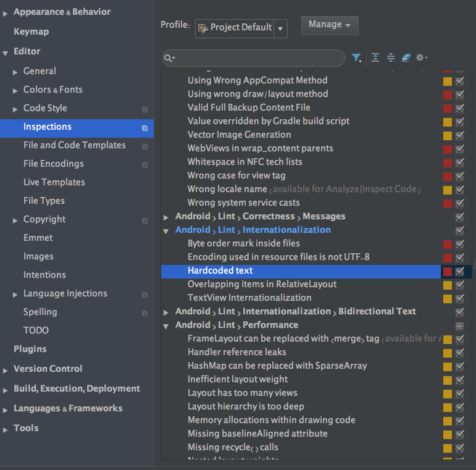Image resolution: width=476 pixels, height=470 pixels.
Task: Collapse the Android Lint Performance group
Action: (x=166, y=325)
